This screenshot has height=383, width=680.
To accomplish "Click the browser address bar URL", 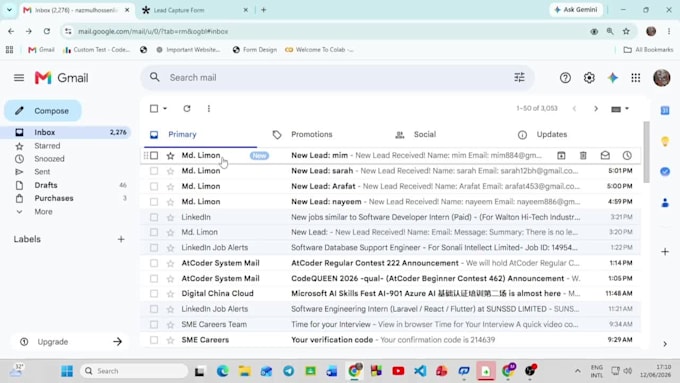I will point(153,31).
